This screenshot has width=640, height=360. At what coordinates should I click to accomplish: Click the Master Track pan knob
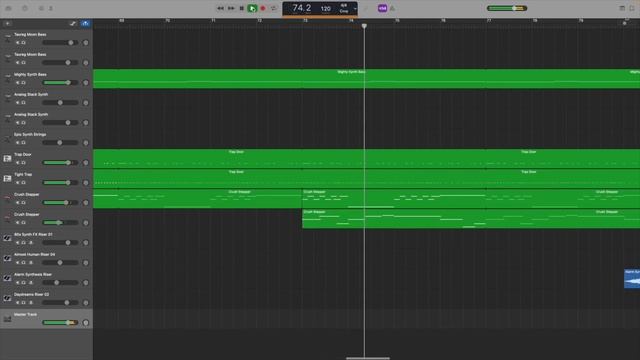click(x=86, y=322)
